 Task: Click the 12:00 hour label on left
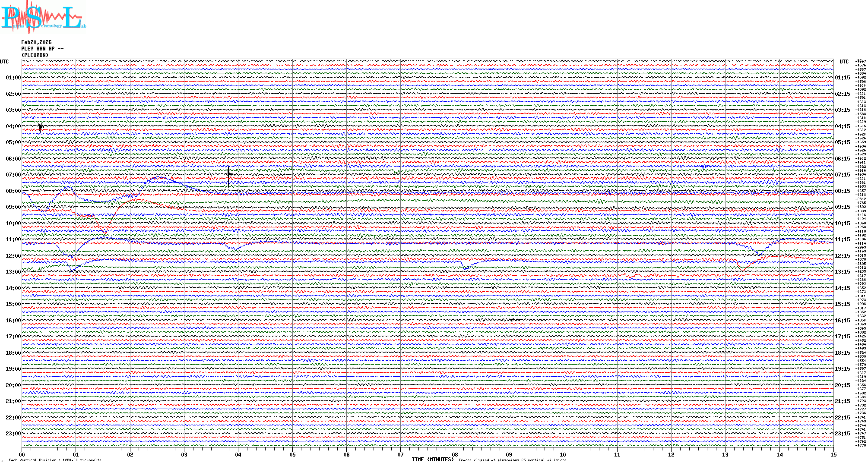(x=13, y=256)
